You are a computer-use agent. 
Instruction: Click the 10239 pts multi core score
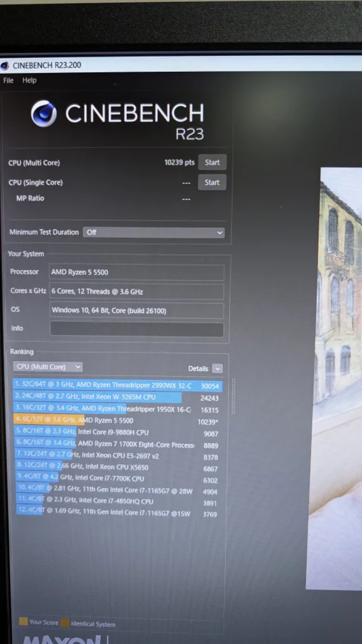point(179,162)
